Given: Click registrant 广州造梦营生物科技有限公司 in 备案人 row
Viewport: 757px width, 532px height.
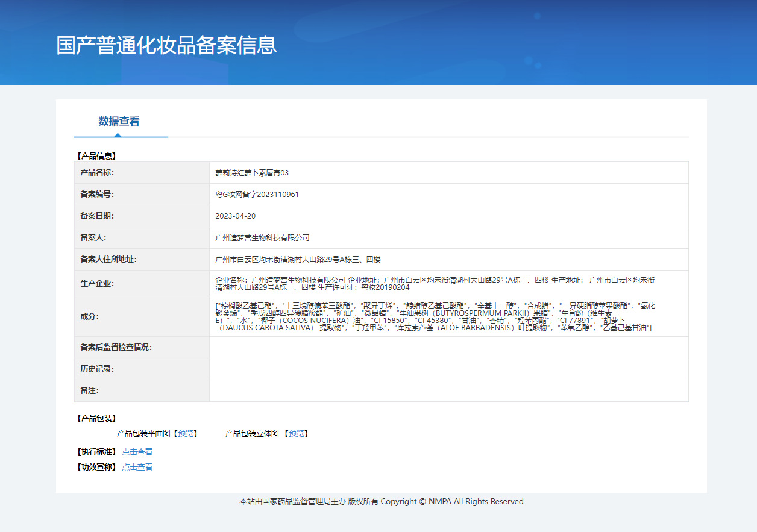Looking at the screenshot, I should (x=262, y=238).
